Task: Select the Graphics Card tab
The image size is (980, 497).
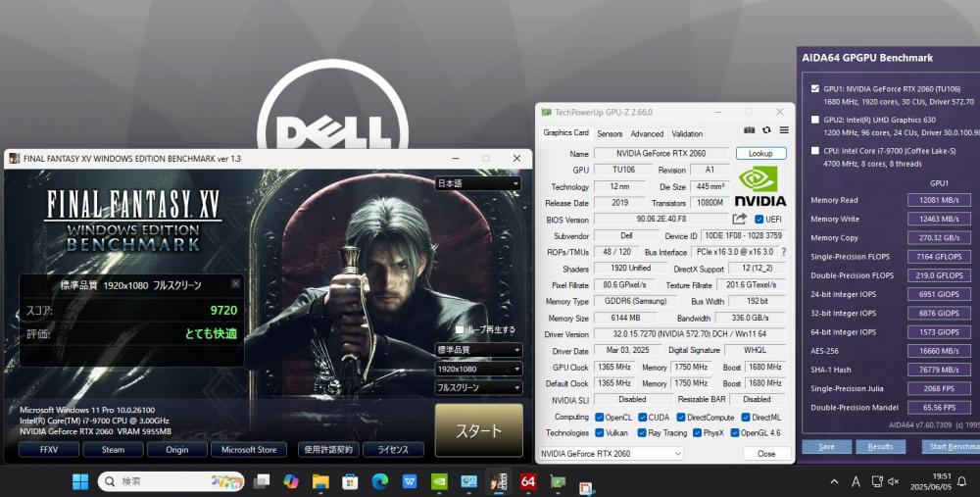Action: click(565, 132)
